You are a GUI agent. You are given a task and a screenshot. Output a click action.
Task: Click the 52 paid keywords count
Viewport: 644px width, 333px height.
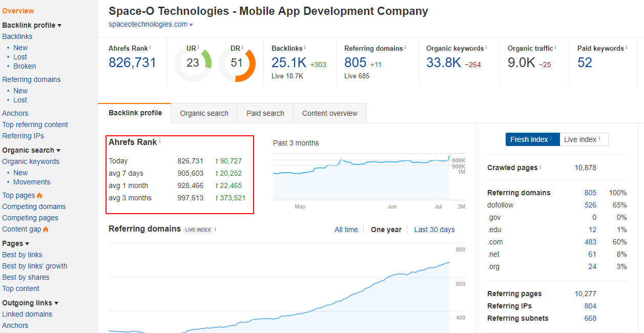pyautogui.click(x=585, y=63)
